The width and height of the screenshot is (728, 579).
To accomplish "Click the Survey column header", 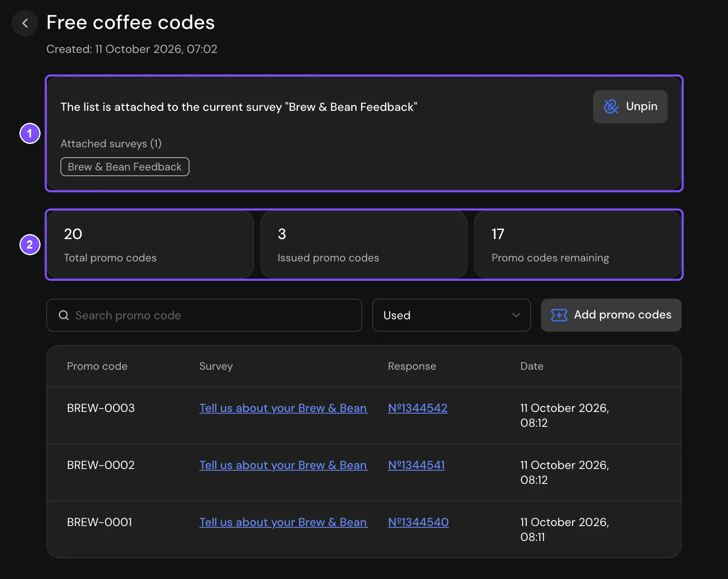I will click(x=216, y=366).
